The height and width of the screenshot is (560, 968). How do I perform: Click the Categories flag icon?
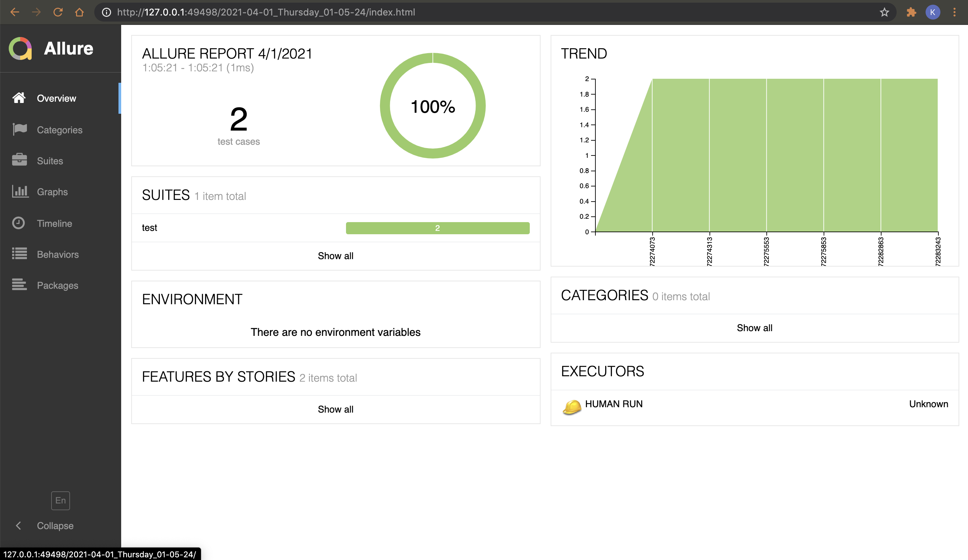click(19, 130)
